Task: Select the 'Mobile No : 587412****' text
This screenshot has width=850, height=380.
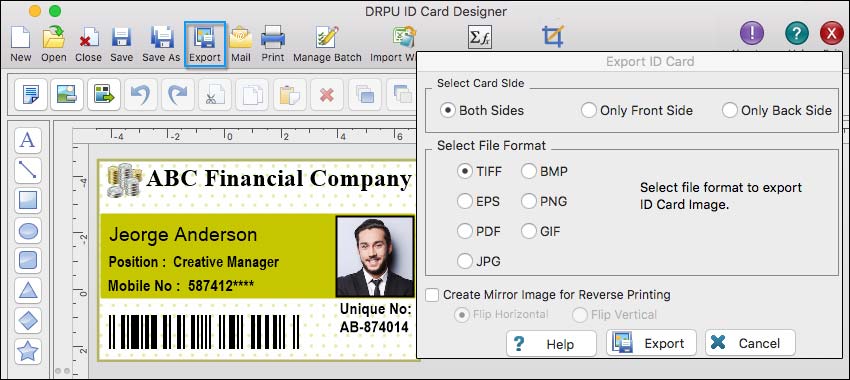Action: (181, 286)
